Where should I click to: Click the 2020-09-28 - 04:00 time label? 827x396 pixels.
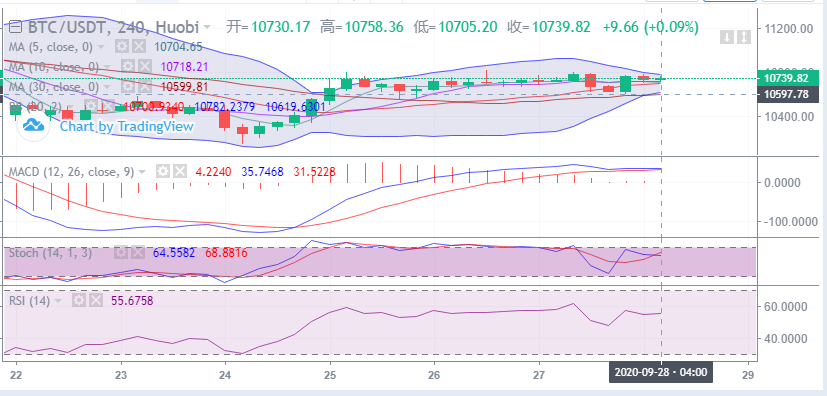click(x=660, y=372)
